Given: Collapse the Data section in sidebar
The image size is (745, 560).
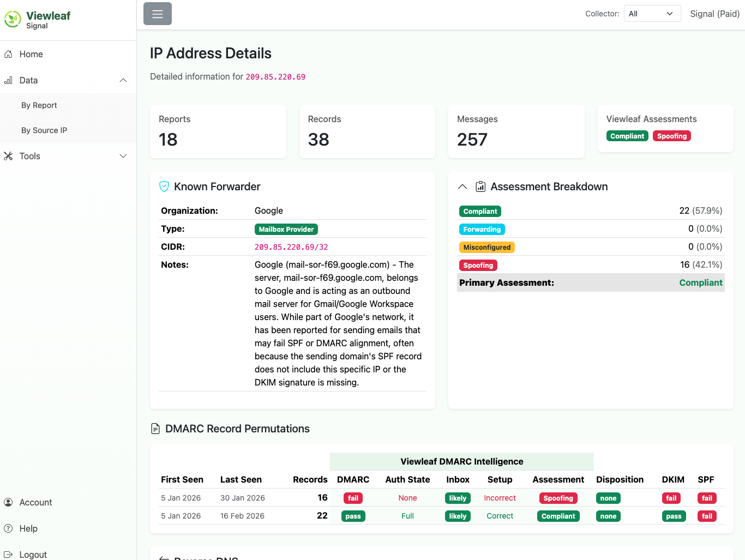Looking at the screenshot, I should (x=123, y=80).
